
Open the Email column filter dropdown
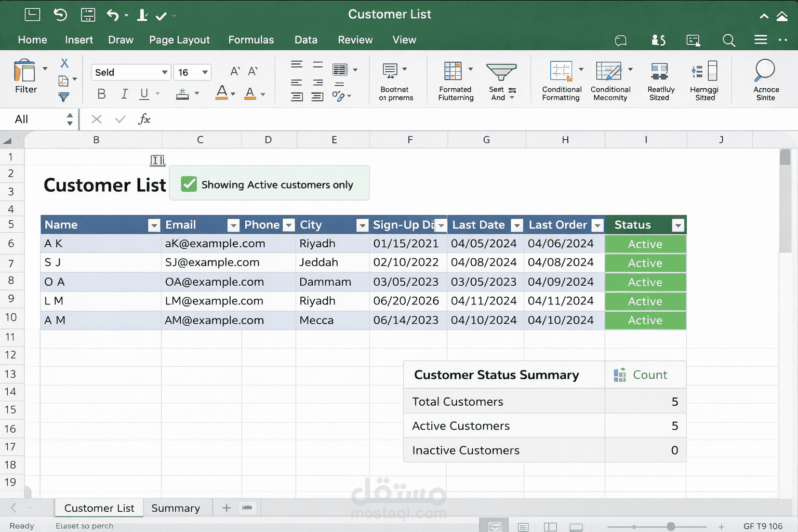coord(233,225)
